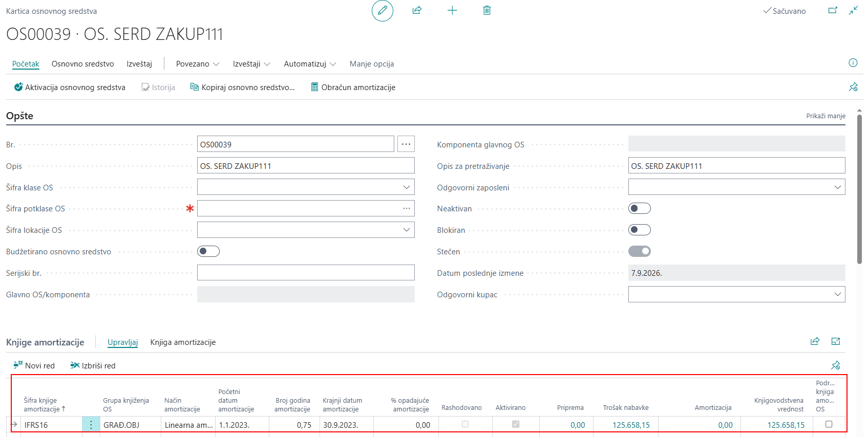The height and width of the screenshot is (437, 868).
Task: Click Kopiraj osnovno sredstvo button
Action: tap(242, 88)
